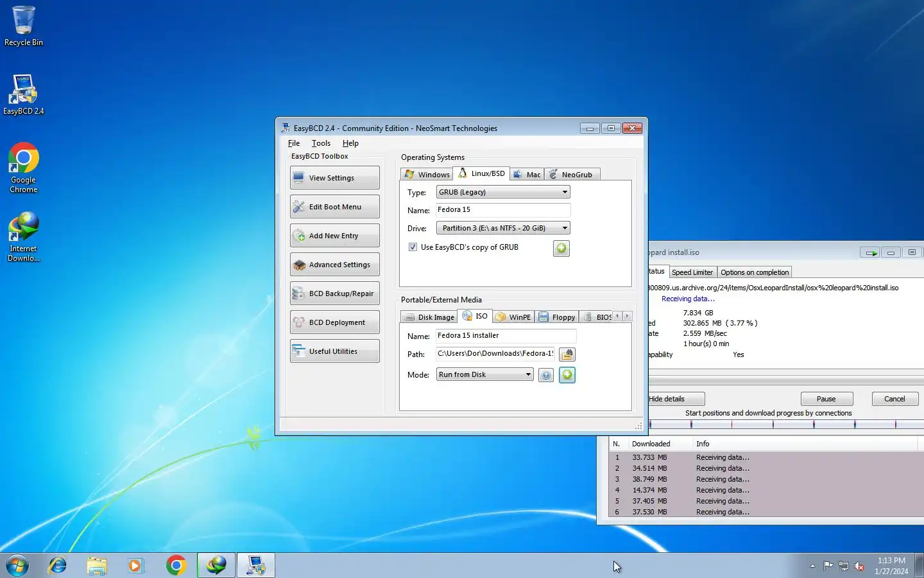This screenshot has height=578, width=924.
Task: Select Internet Download Manager desktop shortcut
Action: (x=24, y=236)
